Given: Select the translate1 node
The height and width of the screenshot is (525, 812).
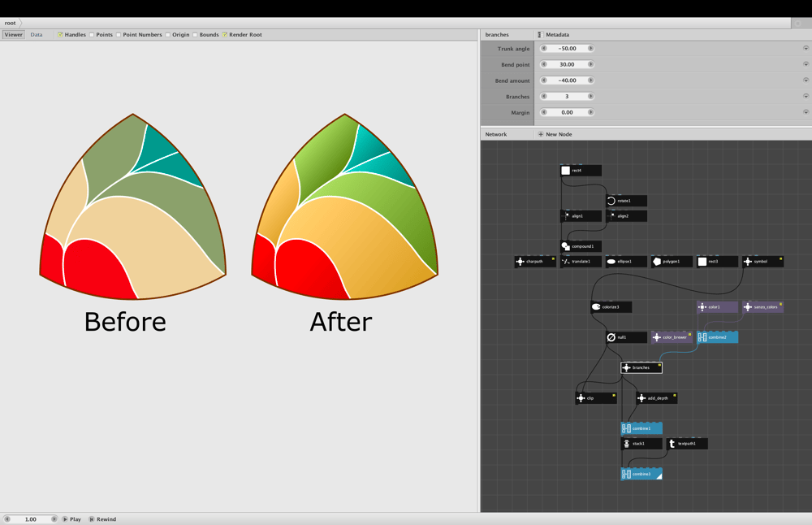Looking at the screenshot, I should [581, 261].
